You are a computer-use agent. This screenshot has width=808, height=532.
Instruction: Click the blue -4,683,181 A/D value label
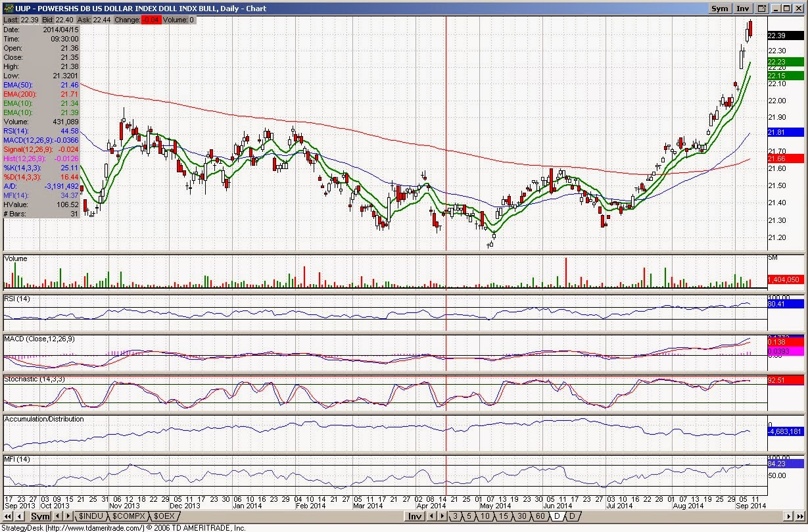click(x=786, y=432)
